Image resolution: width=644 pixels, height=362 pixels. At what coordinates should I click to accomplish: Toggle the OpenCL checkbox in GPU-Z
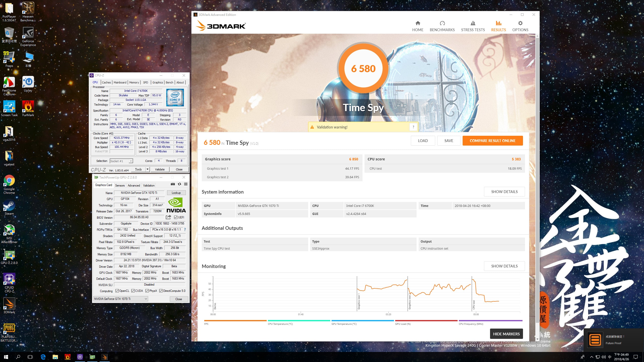pyautogui.click(x=117, y=291)
